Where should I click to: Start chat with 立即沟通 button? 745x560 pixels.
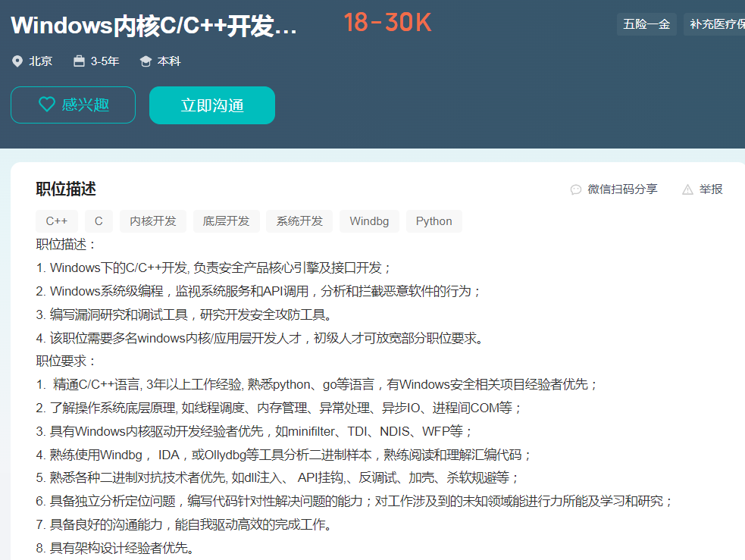click(212, 105)
